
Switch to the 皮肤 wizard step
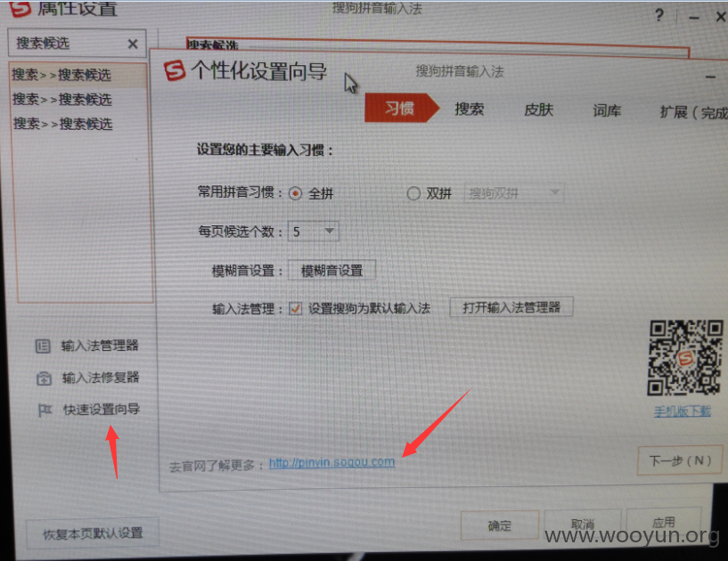click(x=538, y=110)
